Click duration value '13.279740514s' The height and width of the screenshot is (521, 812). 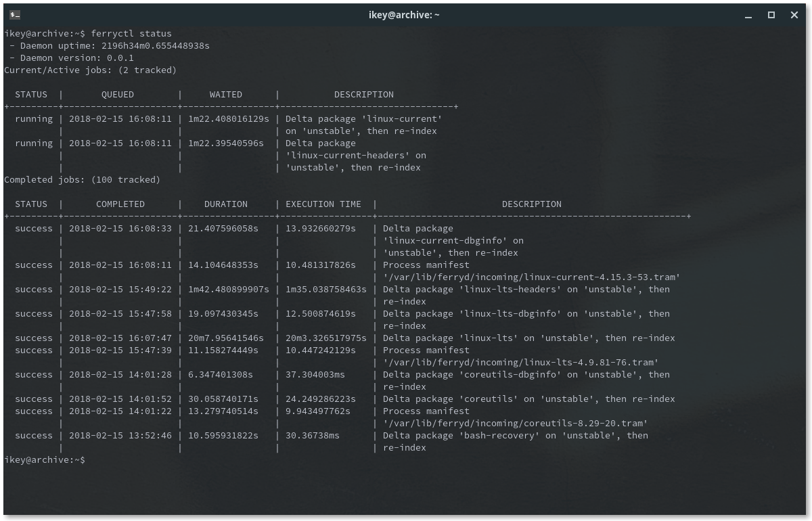tap(223, 411)
